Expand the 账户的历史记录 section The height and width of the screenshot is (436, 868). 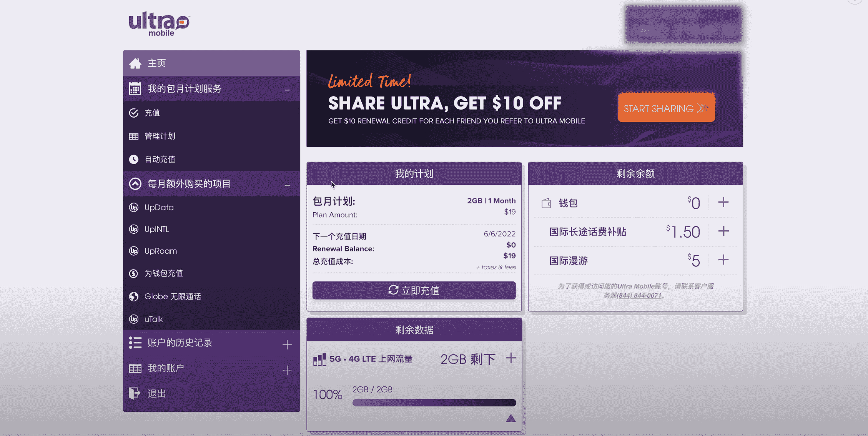coord(287,344)
